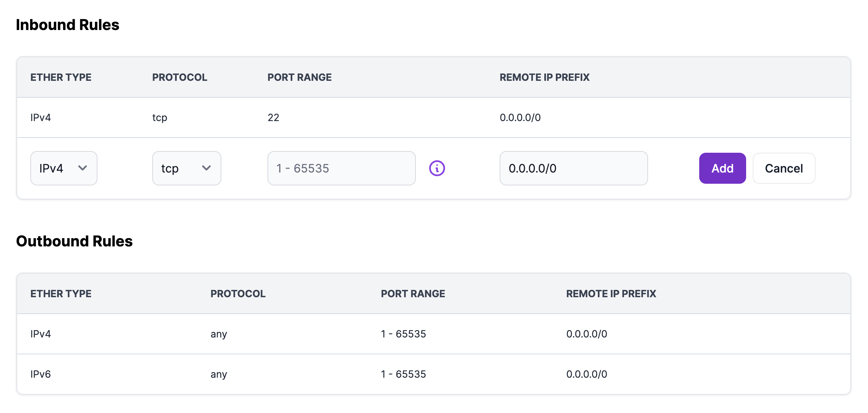Click outbound PORT RANGE column header
Viewport: 868px width, 413px height.
[413, 294]
